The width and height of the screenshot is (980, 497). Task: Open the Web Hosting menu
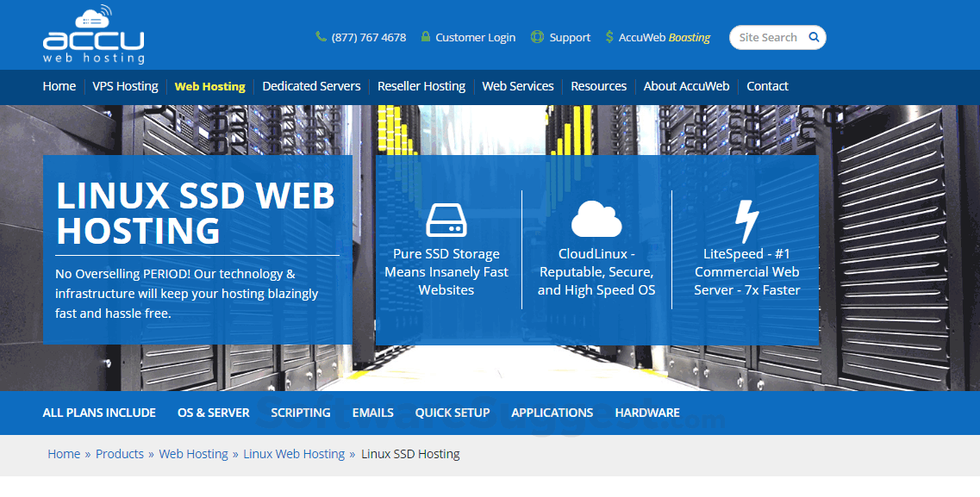tap(209, 86)
